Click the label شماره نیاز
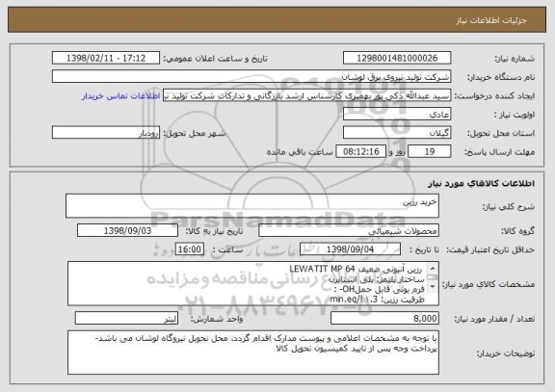The height and width of the screenshot is (392, 555). 515,59
